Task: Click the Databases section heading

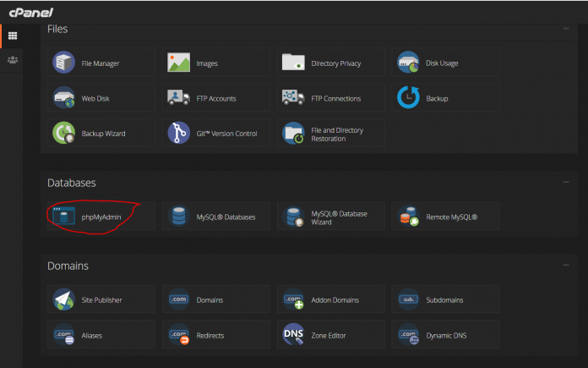Action: 71,183
